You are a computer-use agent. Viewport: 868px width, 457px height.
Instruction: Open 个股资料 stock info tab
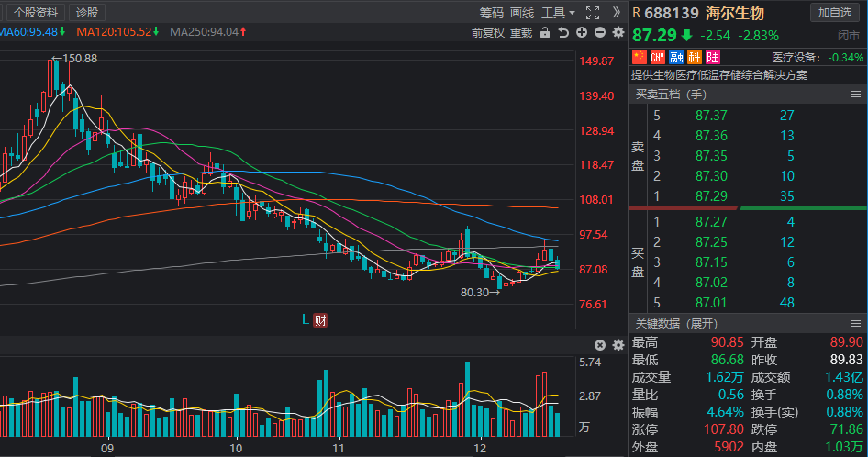coord(36,12)
